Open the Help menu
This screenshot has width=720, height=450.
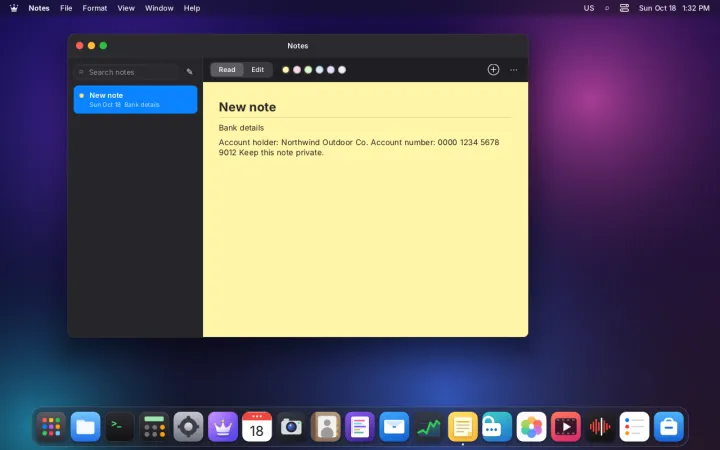coord(191,8)
